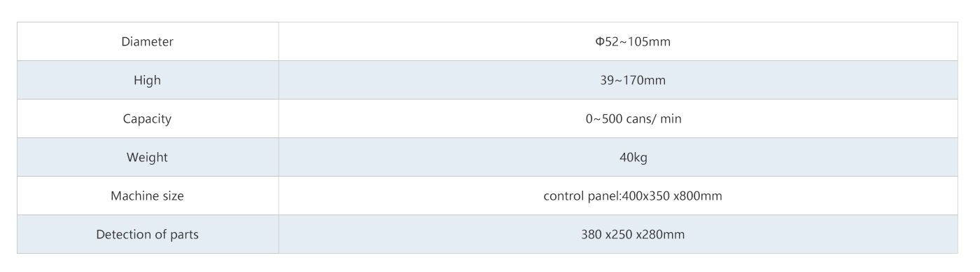Select the 39~170mm value cell

click(x=618, y=80)
